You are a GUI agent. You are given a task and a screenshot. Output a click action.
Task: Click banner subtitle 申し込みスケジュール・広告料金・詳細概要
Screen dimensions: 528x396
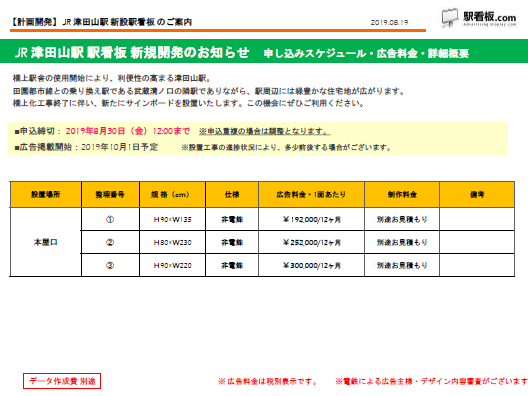366,53
